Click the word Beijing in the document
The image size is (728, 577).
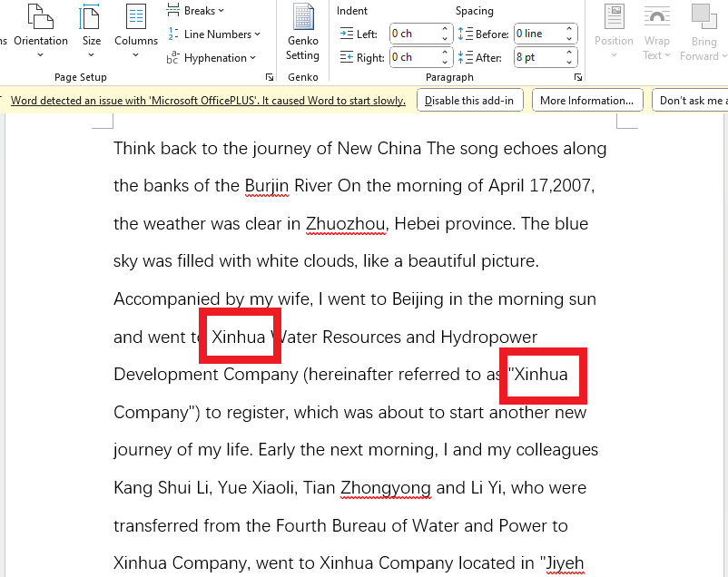[x=418, y=299]
